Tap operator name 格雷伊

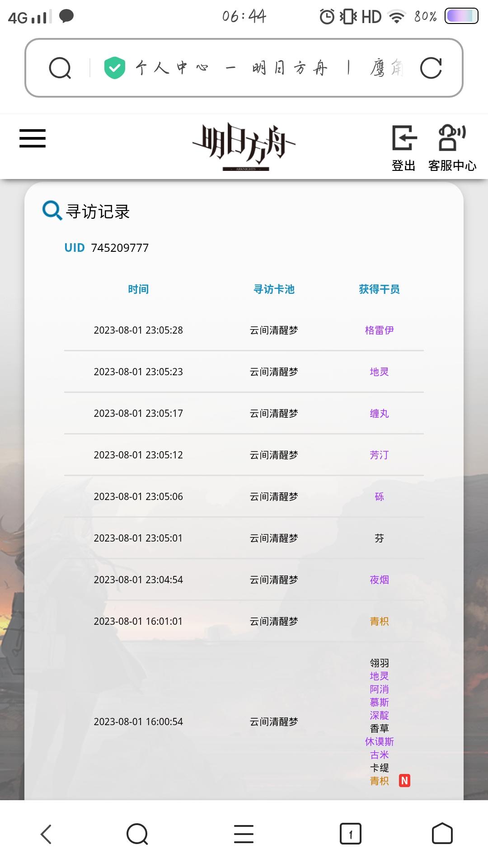tap(380, 330)
